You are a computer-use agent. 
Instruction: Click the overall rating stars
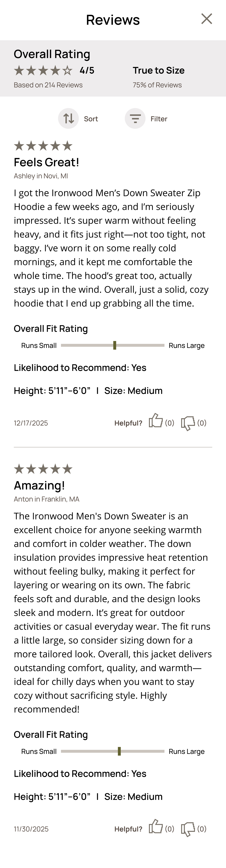tap(43, 71)
